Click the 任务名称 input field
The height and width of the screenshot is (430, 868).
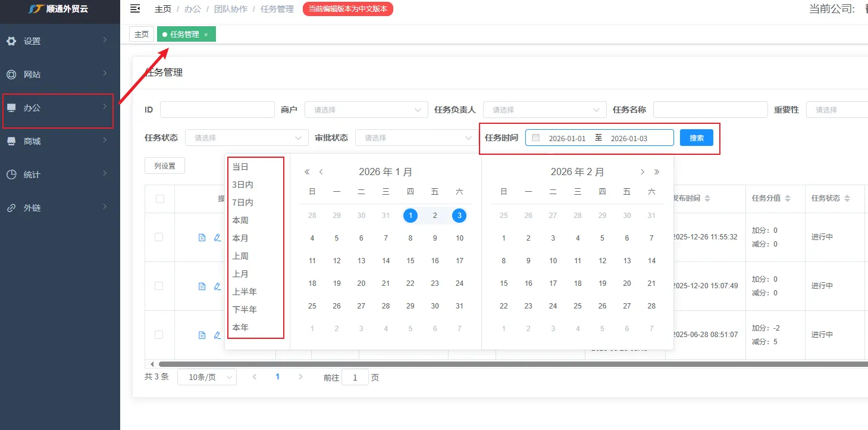point(710,110)
